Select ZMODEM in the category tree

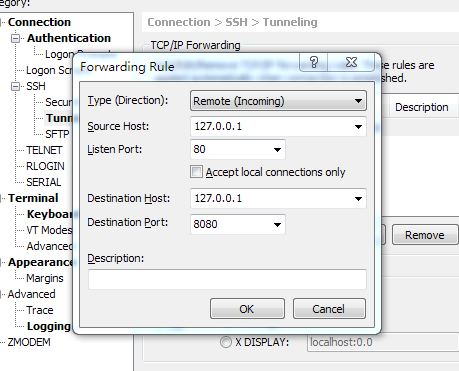pyautogui.click(x=29, y=342)
